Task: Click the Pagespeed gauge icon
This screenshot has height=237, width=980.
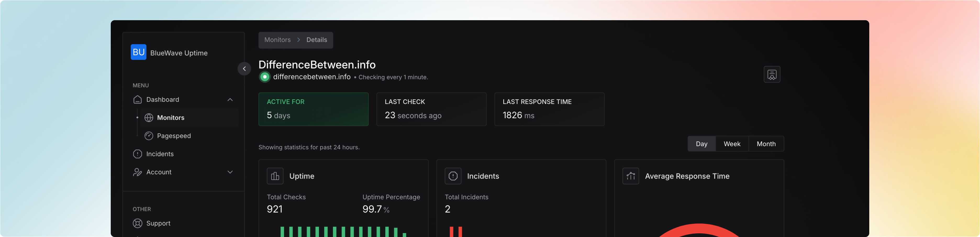Action: [x=149, y=136]
